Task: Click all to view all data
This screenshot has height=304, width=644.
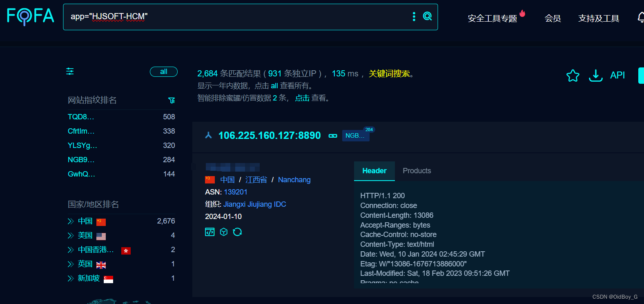Action: [274, 86]
